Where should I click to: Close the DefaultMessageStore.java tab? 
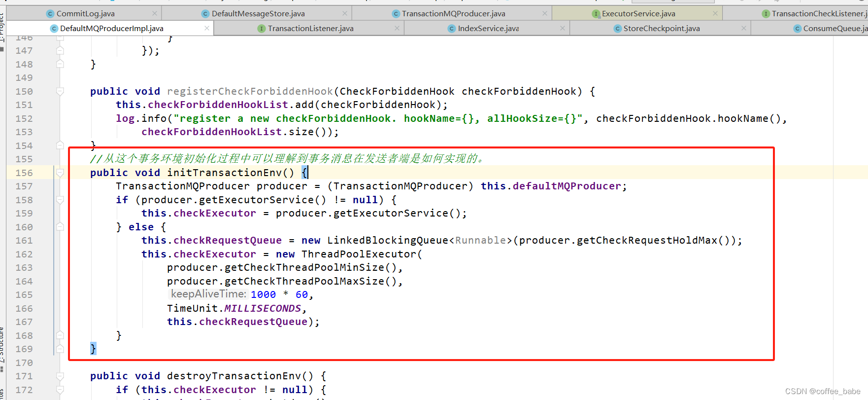pos(345,13)
